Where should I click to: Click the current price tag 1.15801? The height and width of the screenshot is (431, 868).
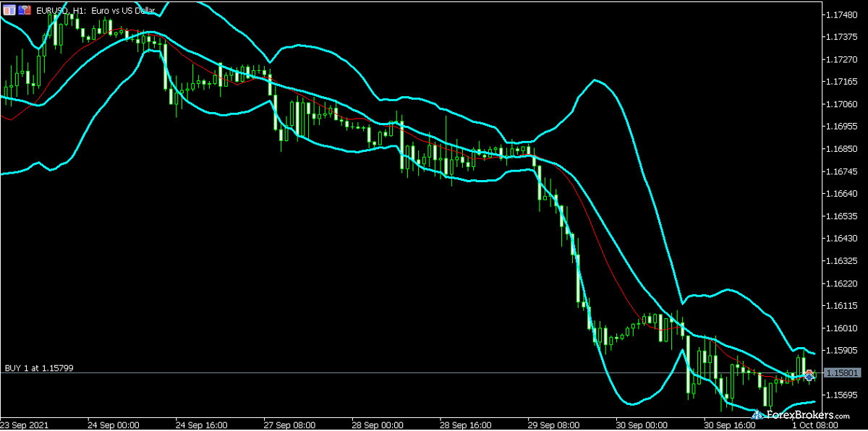(843, 373)
